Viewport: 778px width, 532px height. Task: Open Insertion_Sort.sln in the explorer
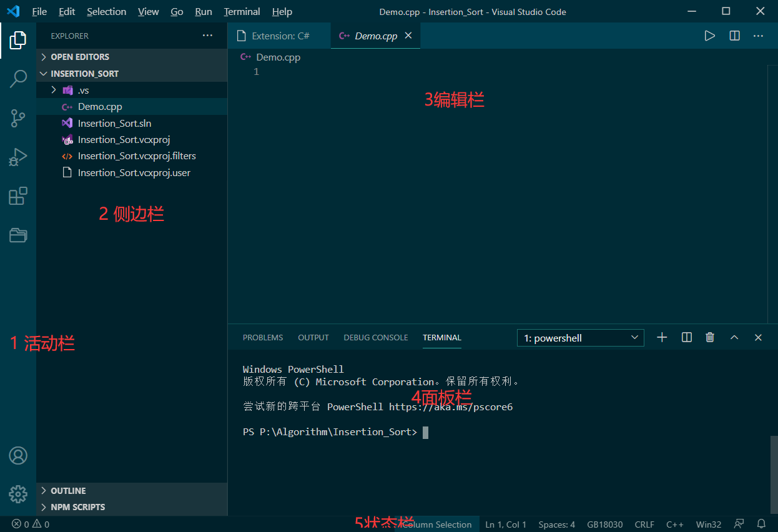(132, 123)
